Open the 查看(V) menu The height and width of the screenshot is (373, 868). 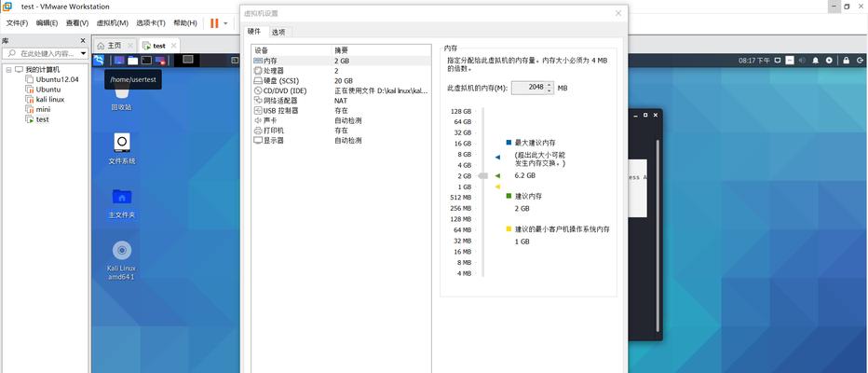click(x=77, y=23)
